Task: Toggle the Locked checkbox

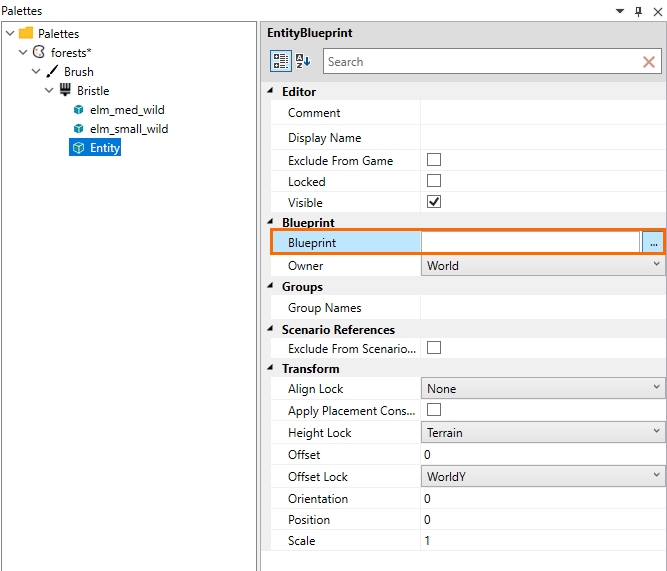Action: (433, 180)
